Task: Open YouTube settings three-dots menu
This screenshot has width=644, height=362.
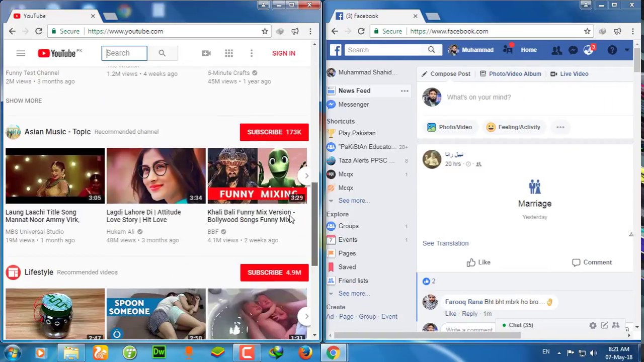Action: tap(252, 53)
